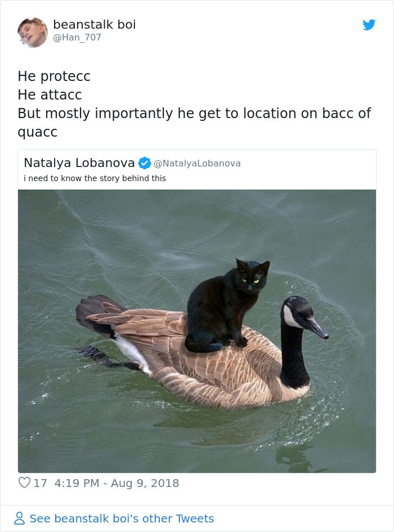Open the 4:19 PM - Aug 9, 2018 timestamp

[117, 483]
